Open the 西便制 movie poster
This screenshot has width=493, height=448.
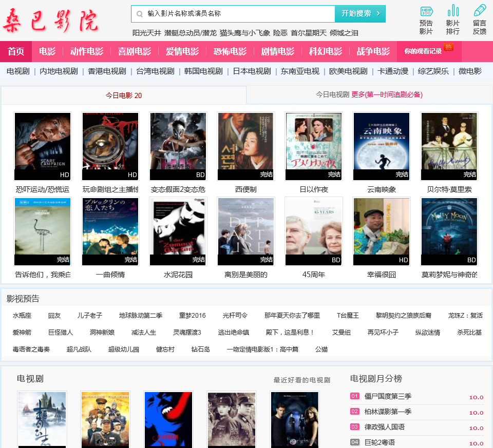coord(246,146)
